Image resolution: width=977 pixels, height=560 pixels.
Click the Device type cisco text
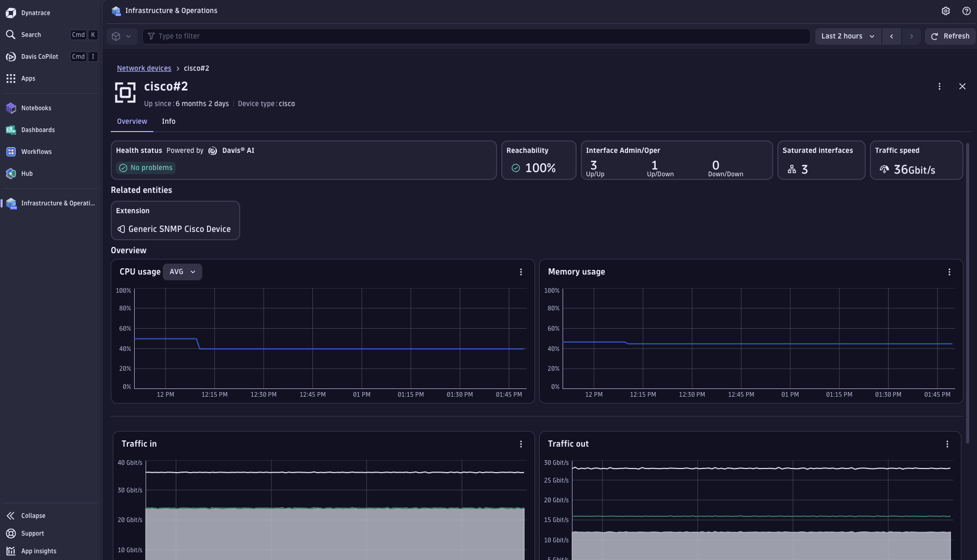pyautogui.click(x=266, y=104)
